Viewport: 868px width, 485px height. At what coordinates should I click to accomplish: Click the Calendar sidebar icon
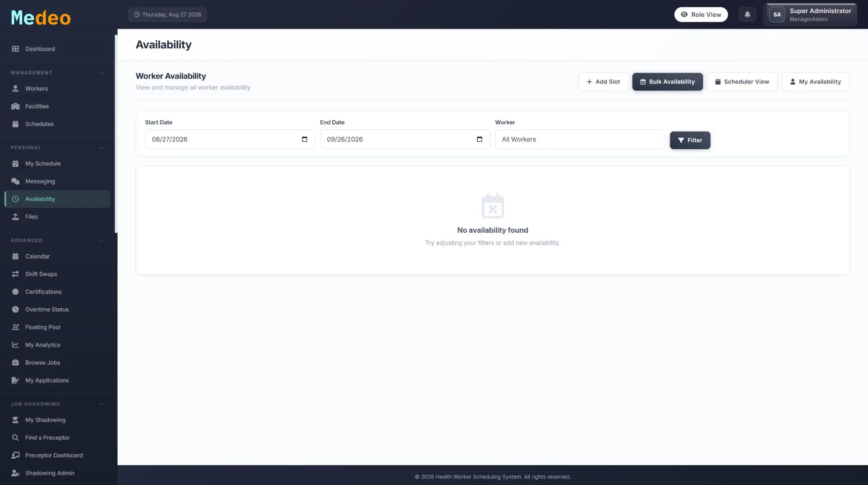coord(15,256)
